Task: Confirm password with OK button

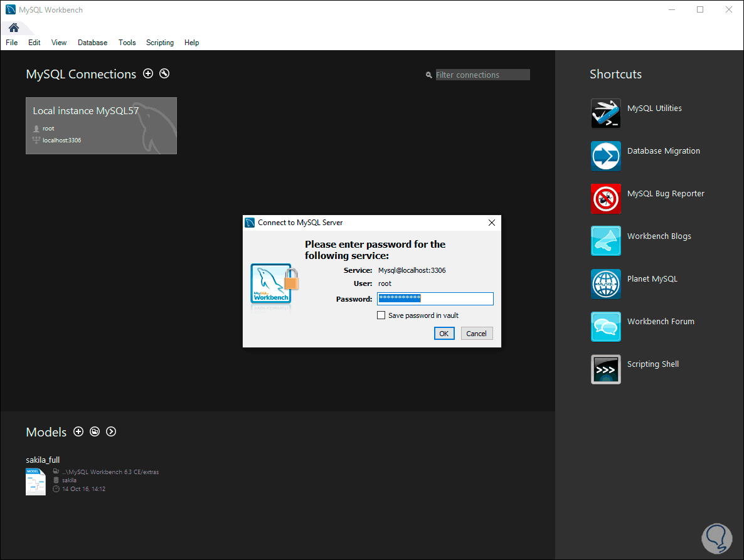Action: pyautogui.click(x=444, y=334)
